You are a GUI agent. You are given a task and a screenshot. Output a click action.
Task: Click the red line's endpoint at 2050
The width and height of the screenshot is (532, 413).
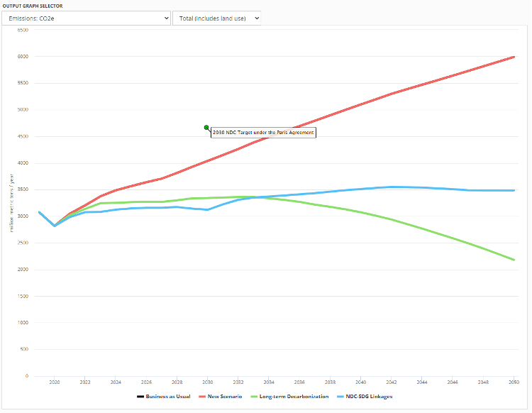(514, 57)
